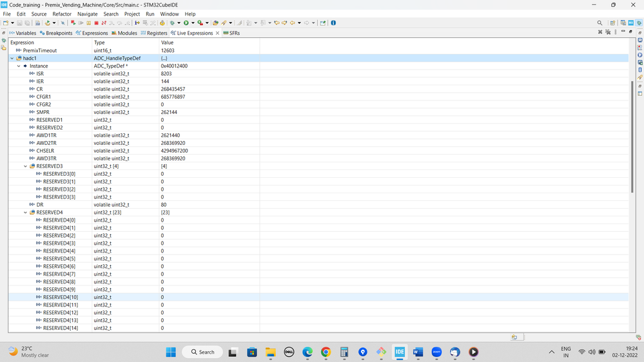644x362 pixels.
Task: Switch to the Breakpoints tab
Action: coord(56,33)
